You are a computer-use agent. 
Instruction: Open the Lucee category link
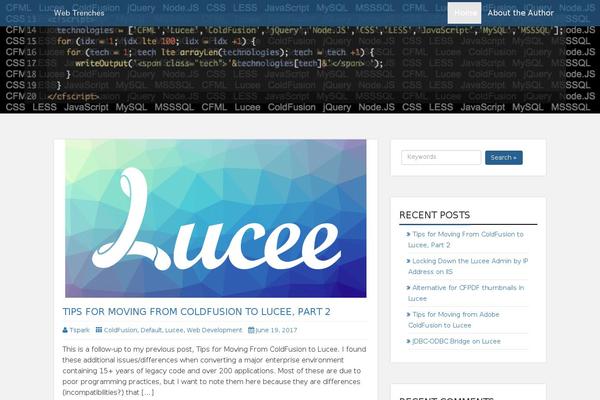click(x=174, y=330)
